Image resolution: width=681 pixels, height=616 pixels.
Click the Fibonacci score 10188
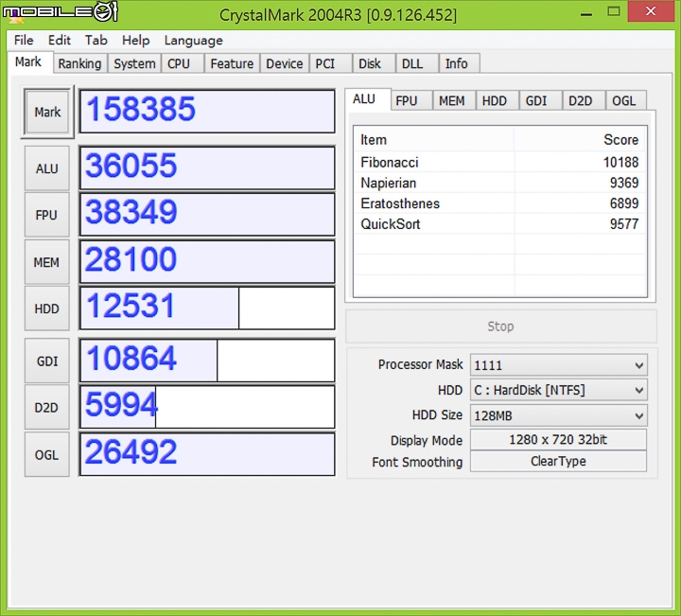pos(620,163)
